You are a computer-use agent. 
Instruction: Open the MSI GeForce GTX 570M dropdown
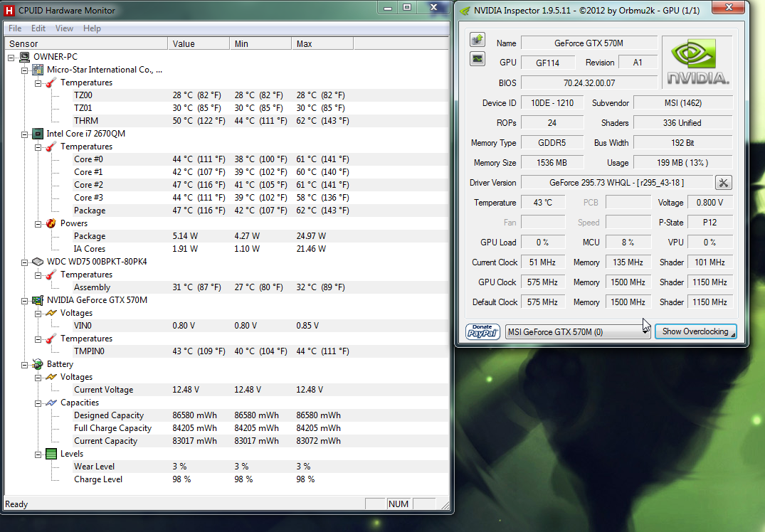578,331
